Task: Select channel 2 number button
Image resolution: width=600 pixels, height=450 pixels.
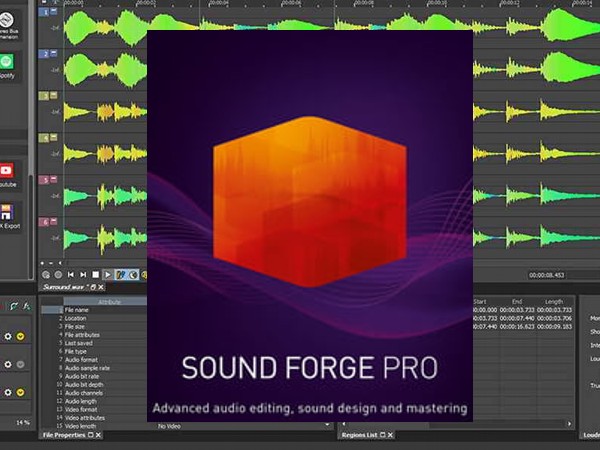Action: point(44,54)
